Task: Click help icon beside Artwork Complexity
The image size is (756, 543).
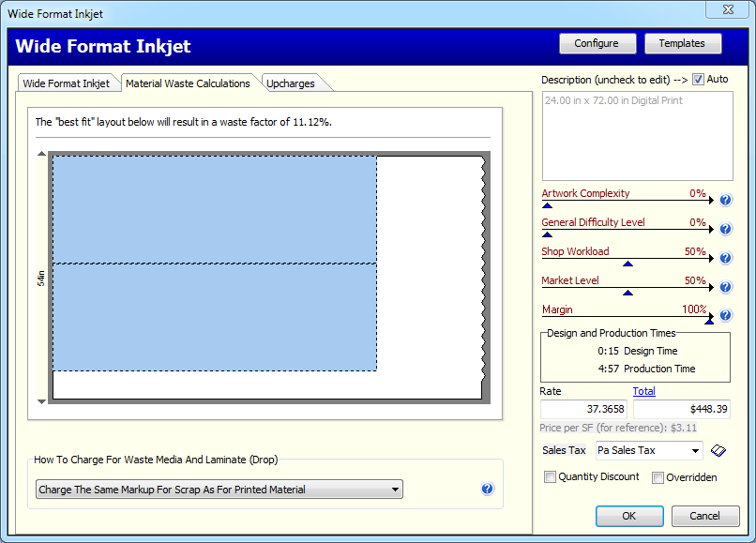Action: (725, 200)
